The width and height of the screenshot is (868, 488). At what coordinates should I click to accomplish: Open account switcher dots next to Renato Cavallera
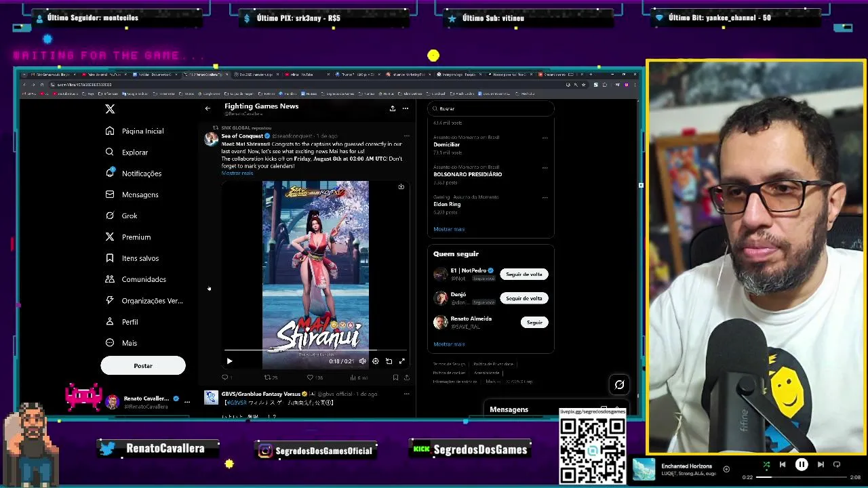coord(187,402)
